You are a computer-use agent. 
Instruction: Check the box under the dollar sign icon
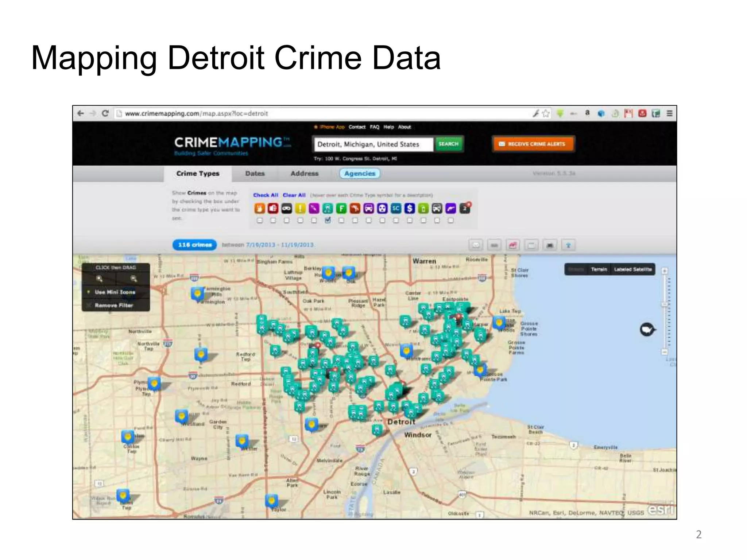click(x=410, y=220)
